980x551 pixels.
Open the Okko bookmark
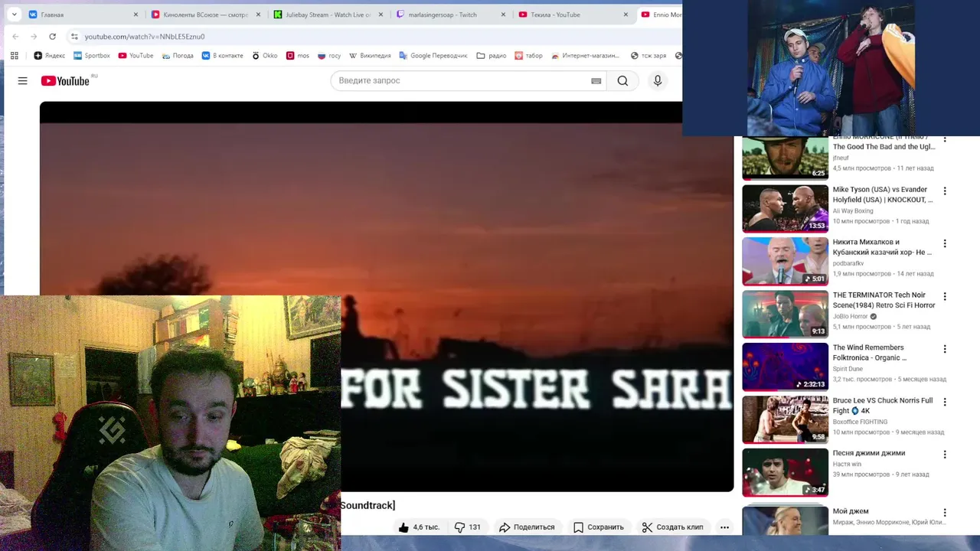point(265,55)
